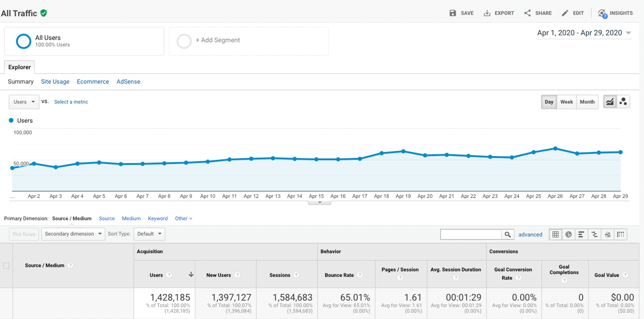Toggle chart granularity to Month

[x=587, y=102]
